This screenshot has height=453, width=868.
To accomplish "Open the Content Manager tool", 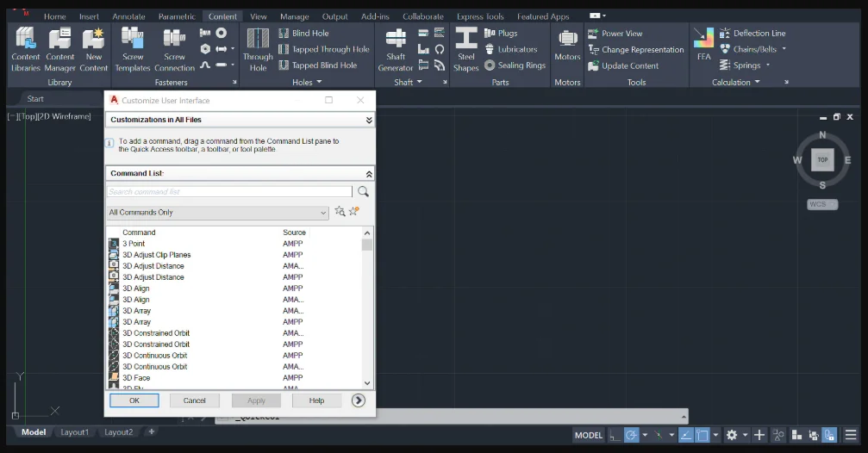I will 59,50.
